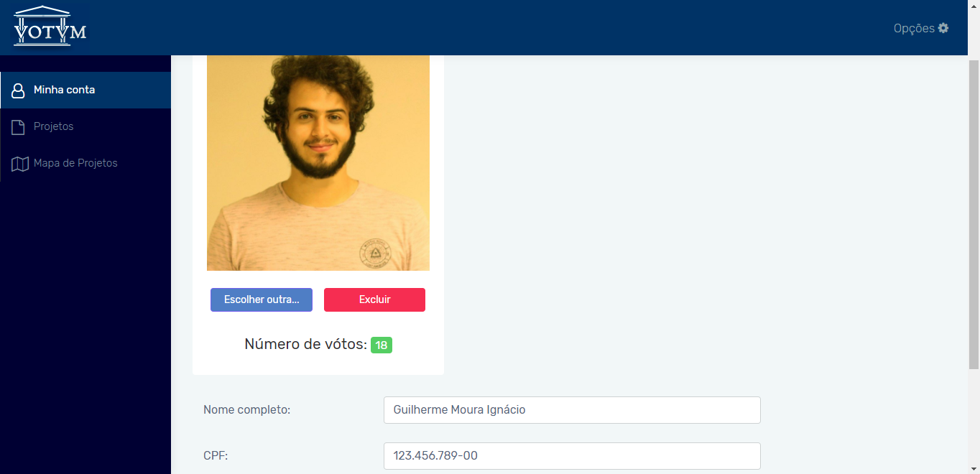Viewport: 980px width, 474px height.
Task: Click the Mapa de Projetos map icon
Action: 19,164
